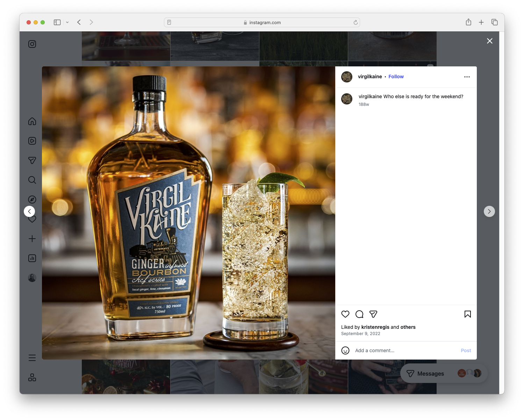Open Reels from the sidebar
Viewport: 524px width, 420px height.
coord(32,141)
